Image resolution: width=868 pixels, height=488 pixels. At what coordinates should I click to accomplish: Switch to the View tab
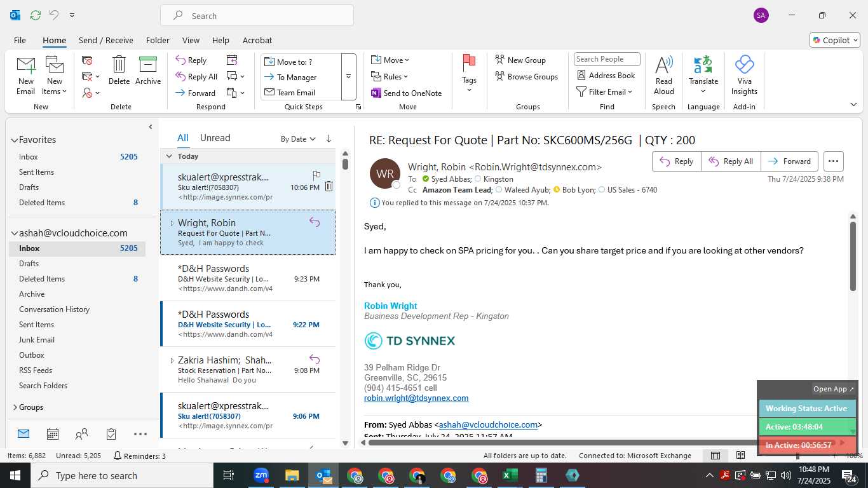[x=191, y=40]
